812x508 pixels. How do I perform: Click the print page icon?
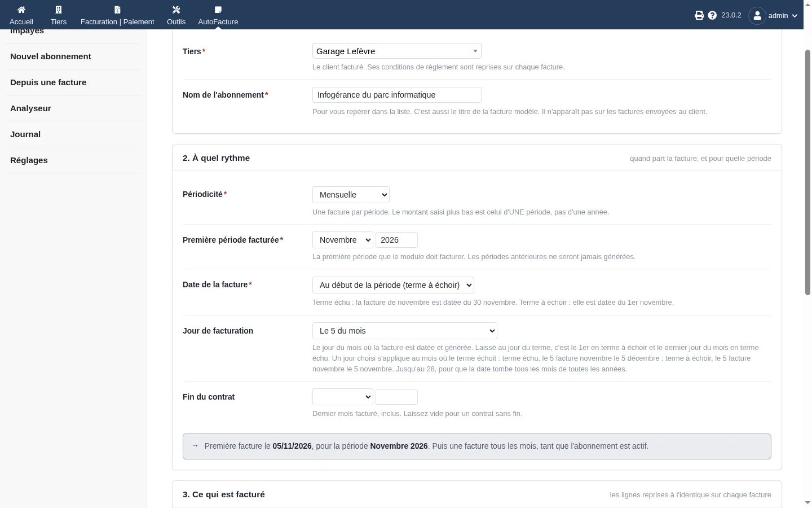point(699,15)
